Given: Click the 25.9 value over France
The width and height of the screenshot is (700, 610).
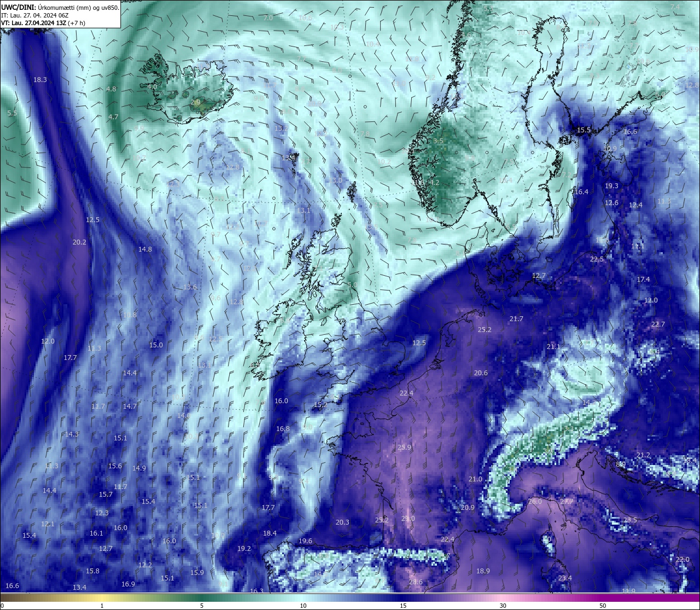Looking at the screenshot, I should [404, 447].
